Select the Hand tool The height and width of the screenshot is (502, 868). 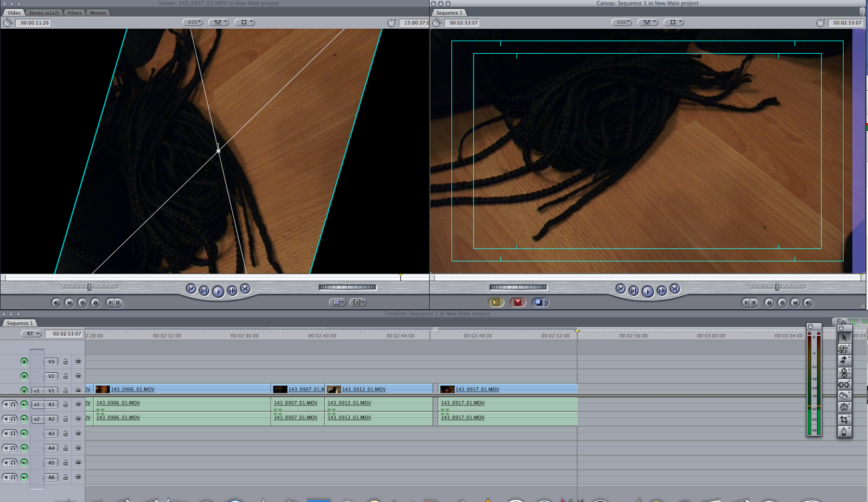click(844, 406)
